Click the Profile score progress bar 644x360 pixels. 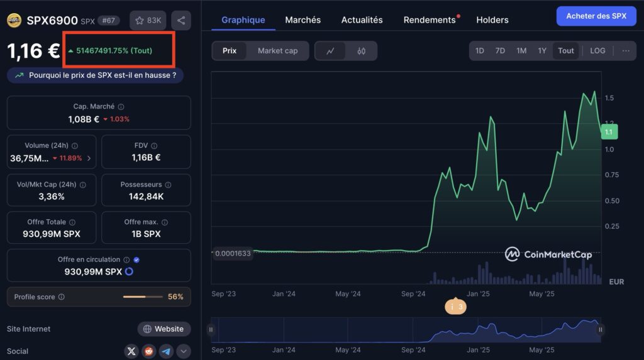pos(143,297)
